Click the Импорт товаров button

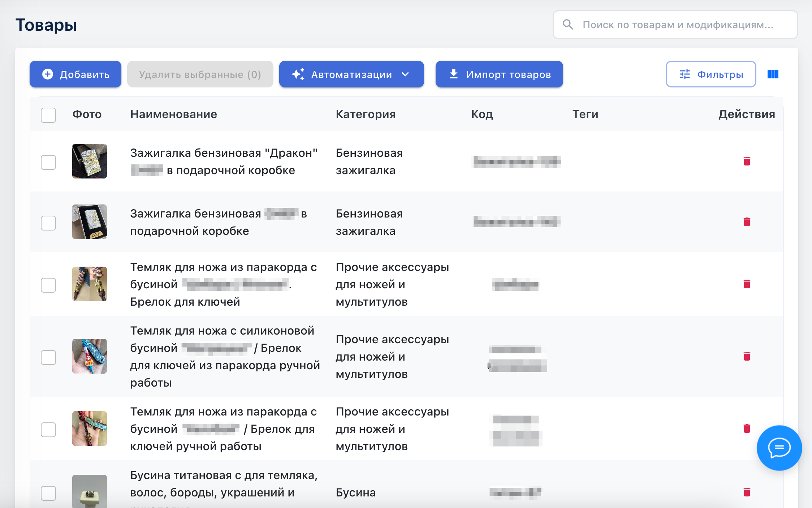499,74
